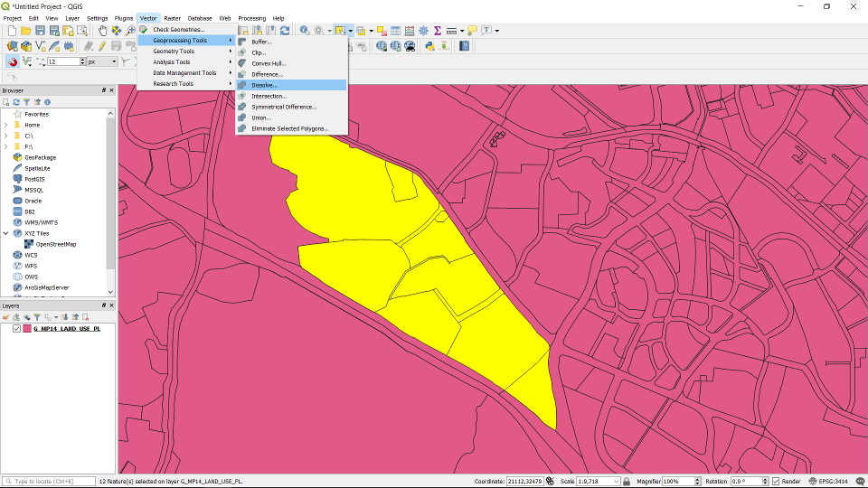Viewport: 868px width, 488px height.
Task: Collapse the XYZ Tiles tree node
Action: [x=6, y=233]
